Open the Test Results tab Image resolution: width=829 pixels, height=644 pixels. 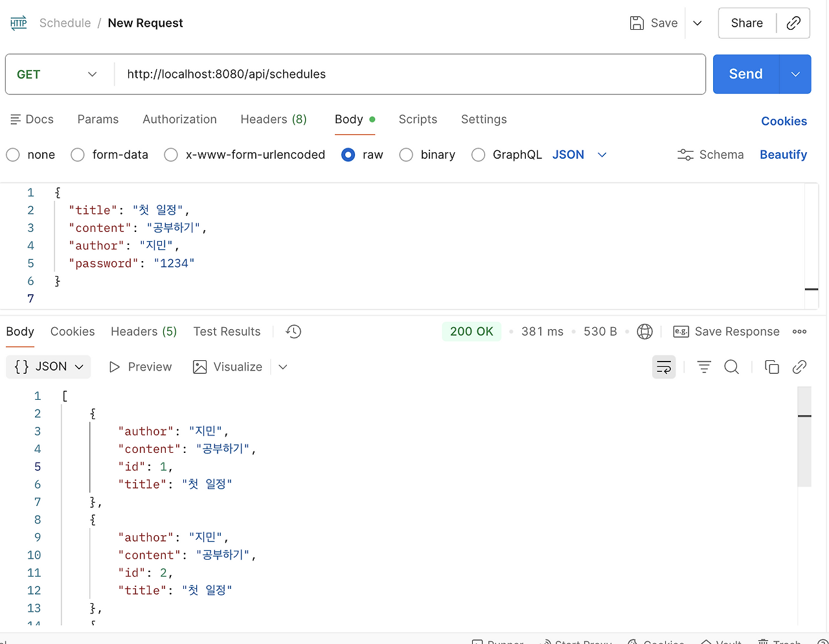click(x=227, y=332)
